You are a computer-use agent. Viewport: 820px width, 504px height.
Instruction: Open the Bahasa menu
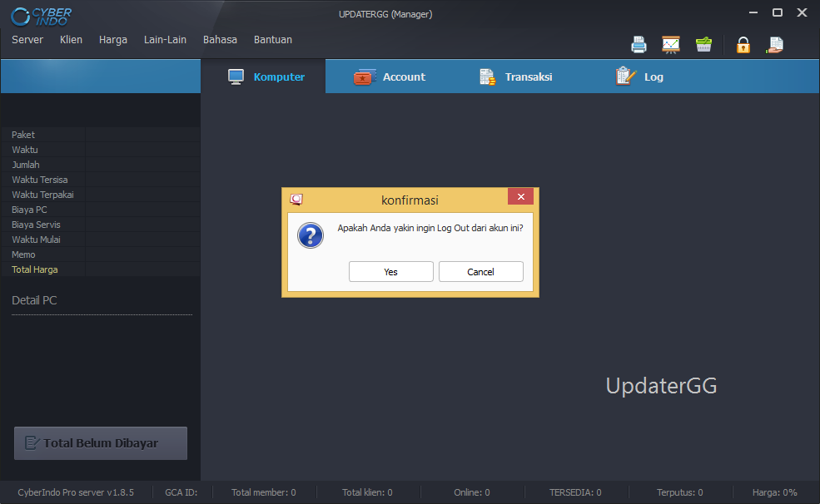220,40
